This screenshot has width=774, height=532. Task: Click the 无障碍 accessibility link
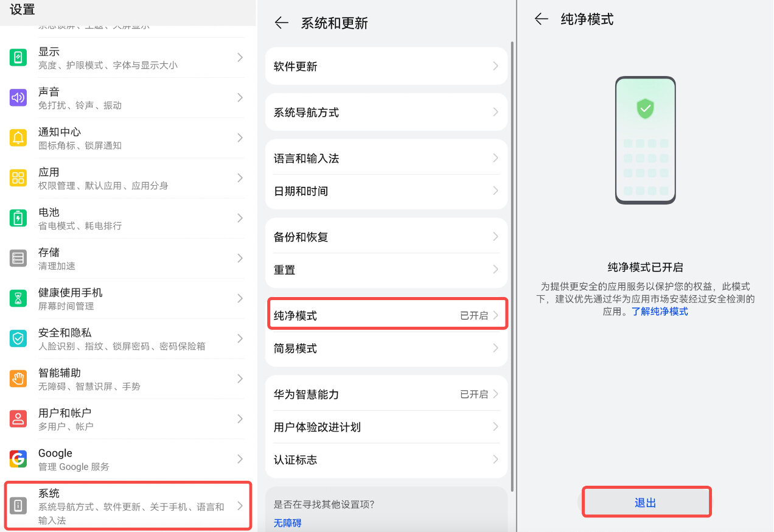point(287,522)
